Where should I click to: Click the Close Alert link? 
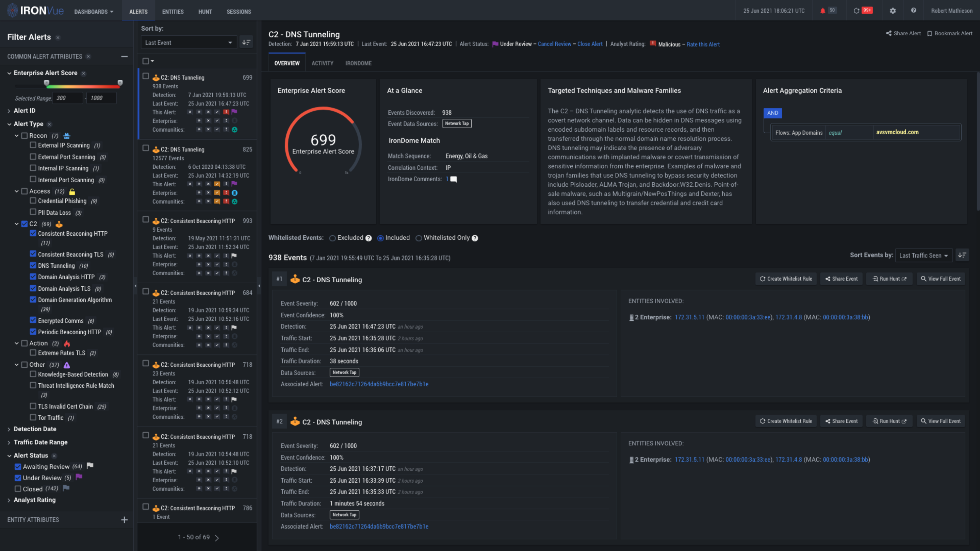590,44
